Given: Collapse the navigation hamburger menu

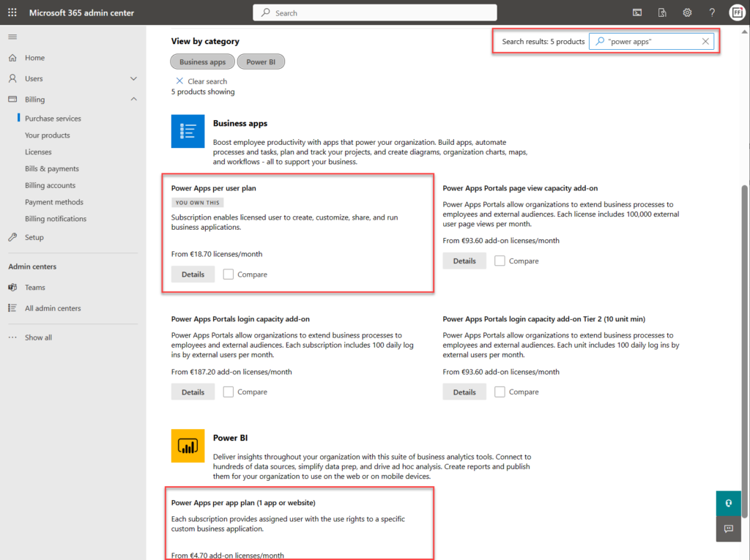Looking at the screenshot, I should point(12,37).
